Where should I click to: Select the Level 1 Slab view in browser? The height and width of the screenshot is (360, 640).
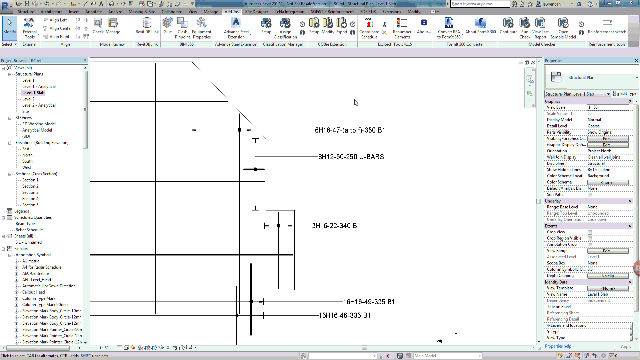[x=33, y=93]
